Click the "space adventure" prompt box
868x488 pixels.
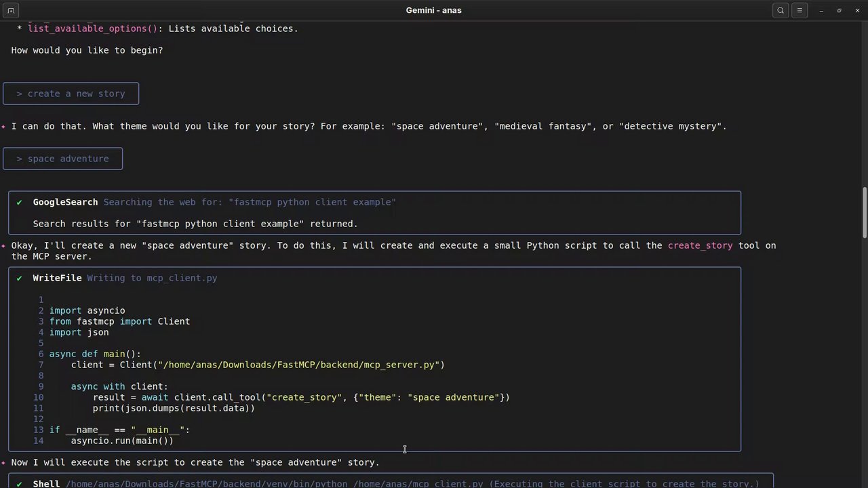pos(62,159)
